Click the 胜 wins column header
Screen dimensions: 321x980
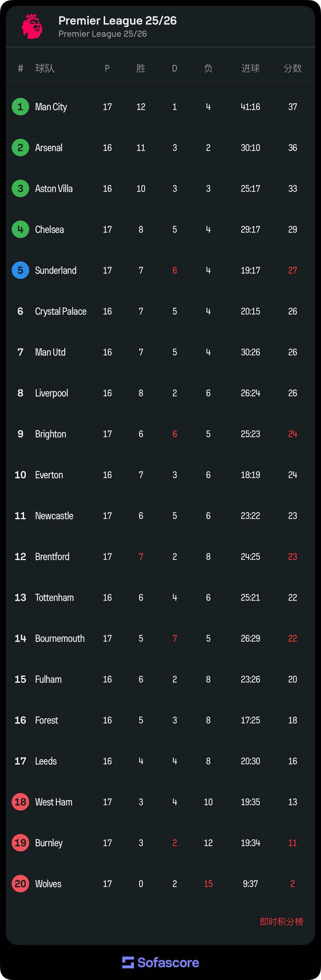pos(141,68)
